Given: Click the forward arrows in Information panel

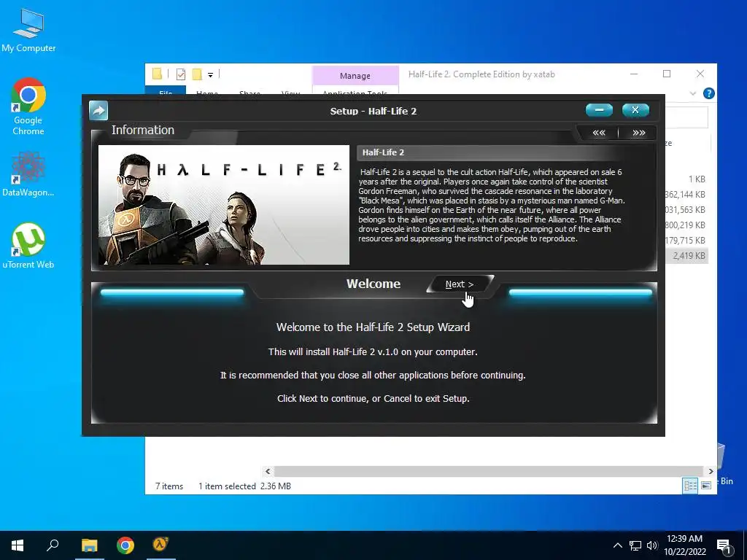Looking at the screenshot, I should click(638, 133).
